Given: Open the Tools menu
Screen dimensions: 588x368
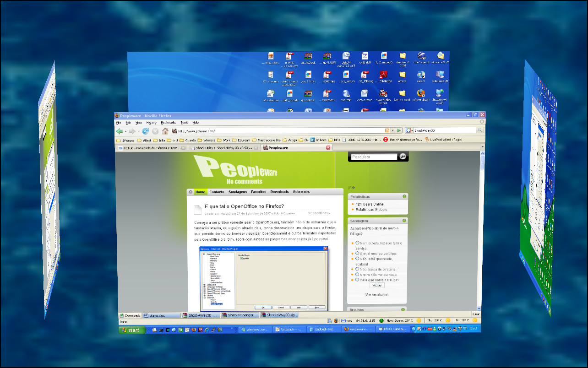Looking at the screenshot, I should (x=184, y=123).
